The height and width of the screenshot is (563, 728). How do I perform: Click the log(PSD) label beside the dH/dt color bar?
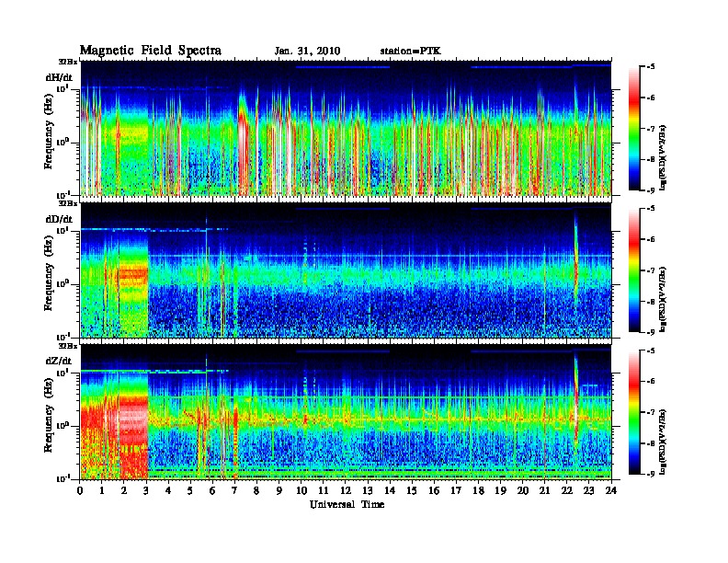tap(663, 158)
